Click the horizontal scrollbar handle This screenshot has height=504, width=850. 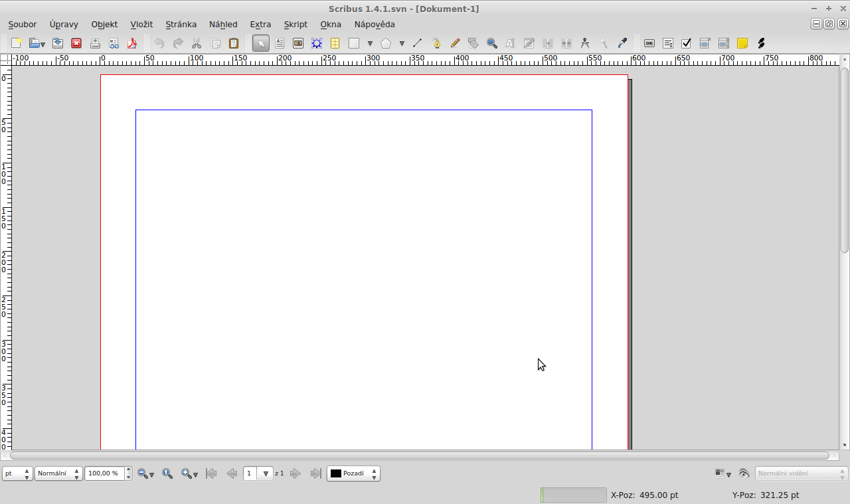pos(420,456)
